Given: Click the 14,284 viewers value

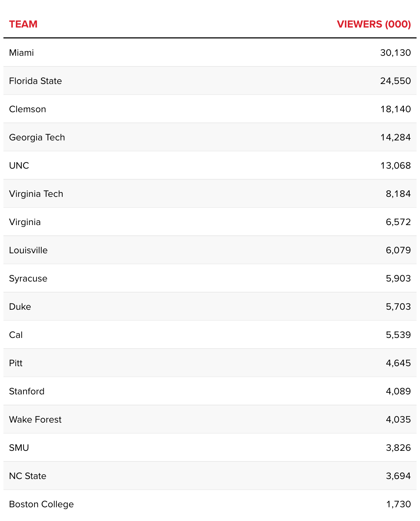Looking at the screenshot, I should coord(395,137).
